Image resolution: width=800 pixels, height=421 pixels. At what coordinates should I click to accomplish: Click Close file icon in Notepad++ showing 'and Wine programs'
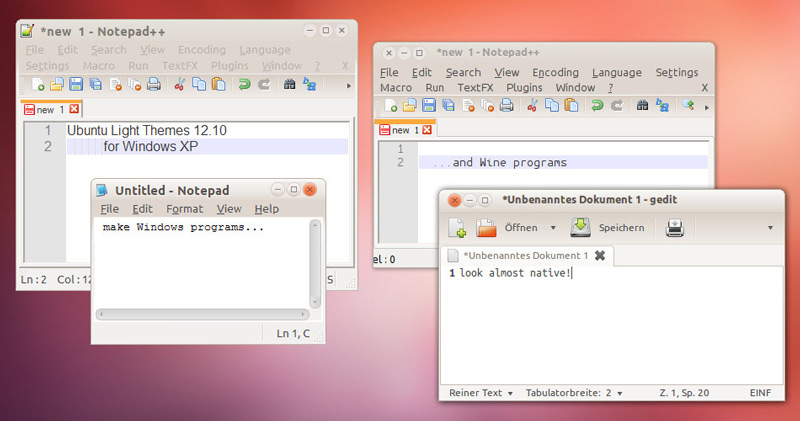pos(468,106)
